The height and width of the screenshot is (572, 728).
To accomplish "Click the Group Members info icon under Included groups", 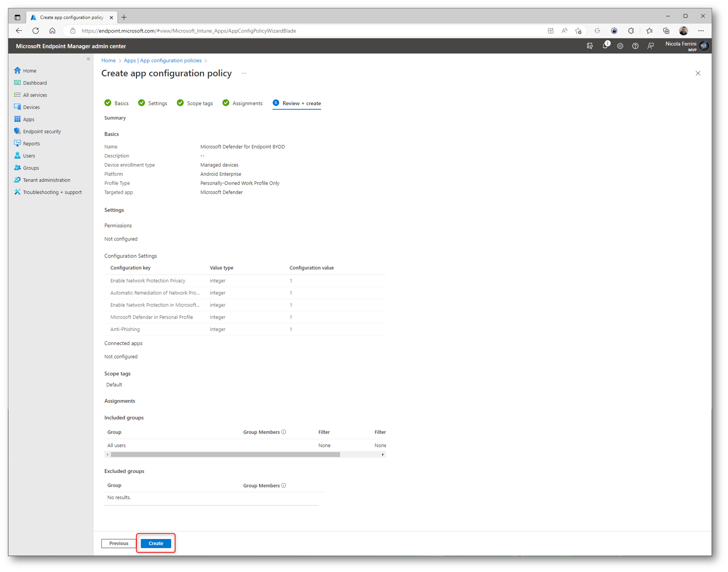I will coord(284,432).
